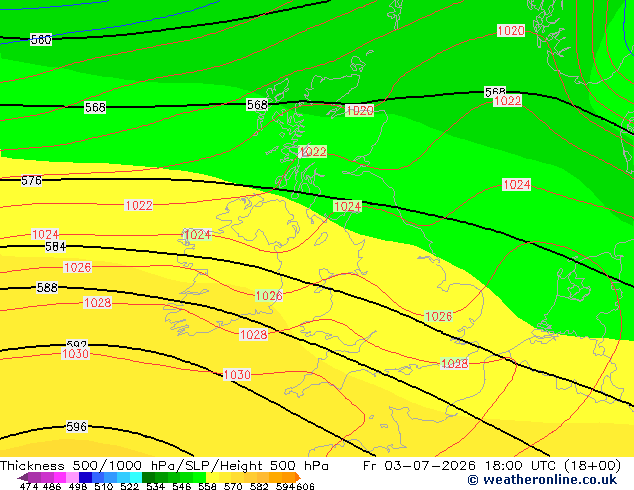Click the '1022' label directly beneath the cut-off 568 label
The width and height of the screenshot is (634, 490).
(507, 101)
